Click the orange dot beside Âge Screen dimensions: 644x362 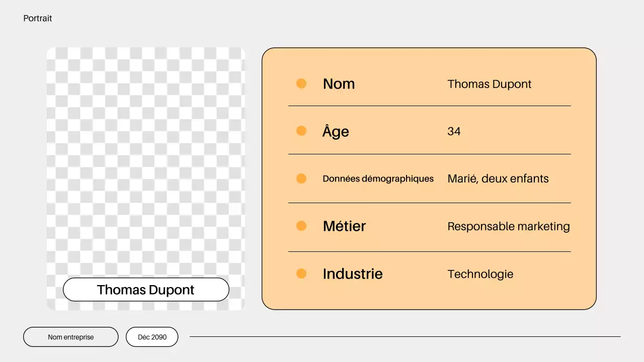301,131
